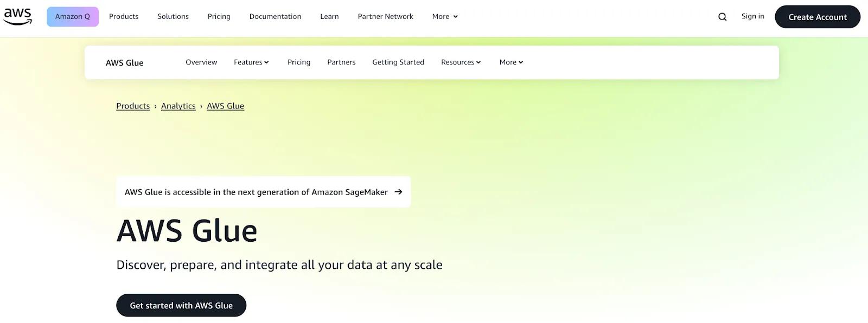
Task: Switch to the Overview tab
Action: tap(201, 62)
